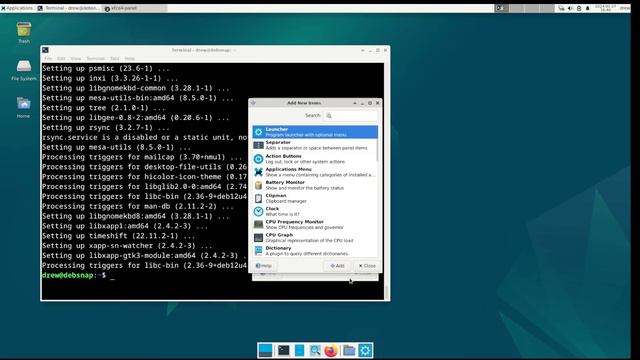Select the Clock plugin icon
The width and height of the screenshot is (640, 360).
click(x=258, y=211)
